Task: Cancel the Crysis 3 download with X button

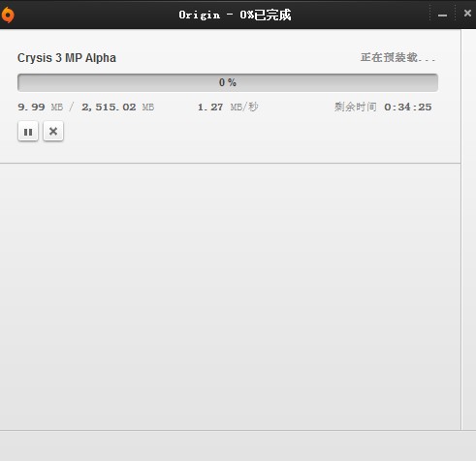Action: coord(53,131)
